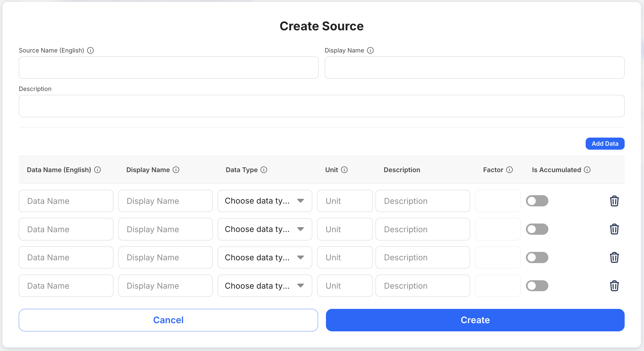Click the info icon on Display Name column header

tap(176, 170)
